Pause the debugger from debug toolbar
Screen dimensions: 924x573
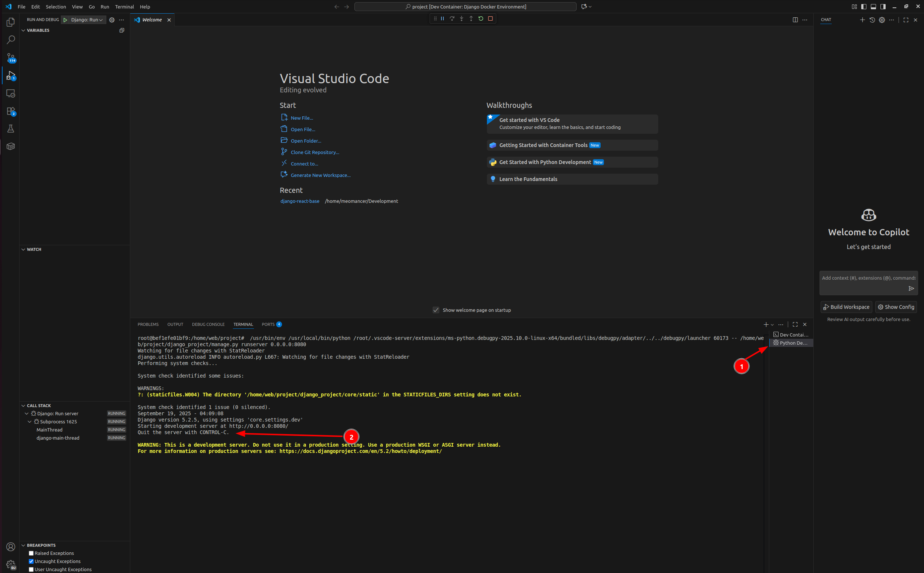pos(442,18)
